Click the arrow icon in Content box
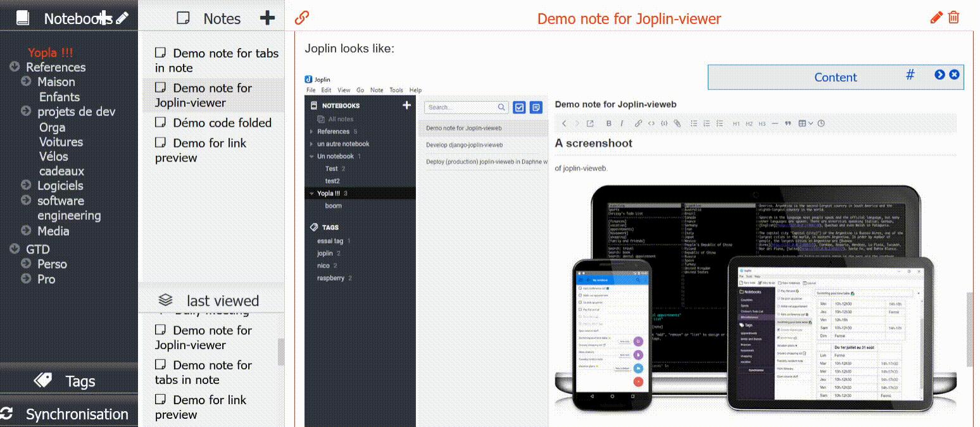Screen dimensions: 980x427 pyautogui.click(x=939, y=75)
